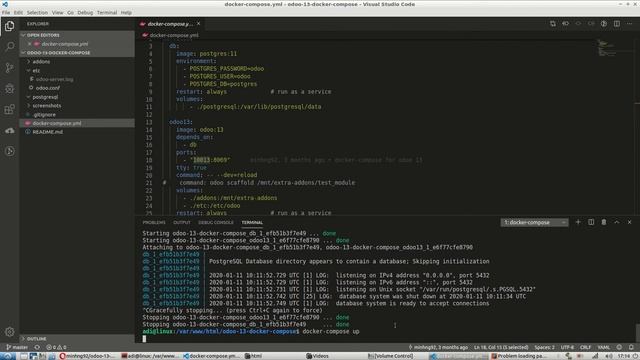The image size is (640, 360).
Task: Open the Extensions view in activity bar
Action: (9, 109)
